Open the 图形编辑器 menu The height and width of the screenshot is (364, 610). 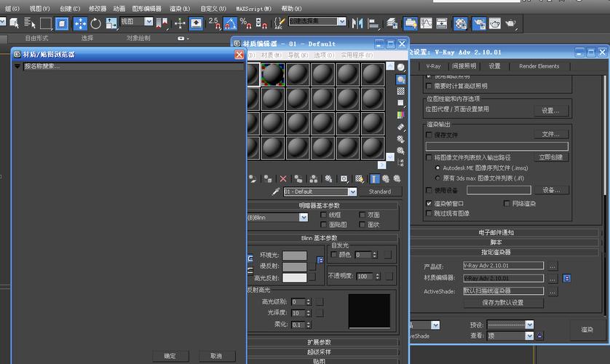click(x=146, y=9)
